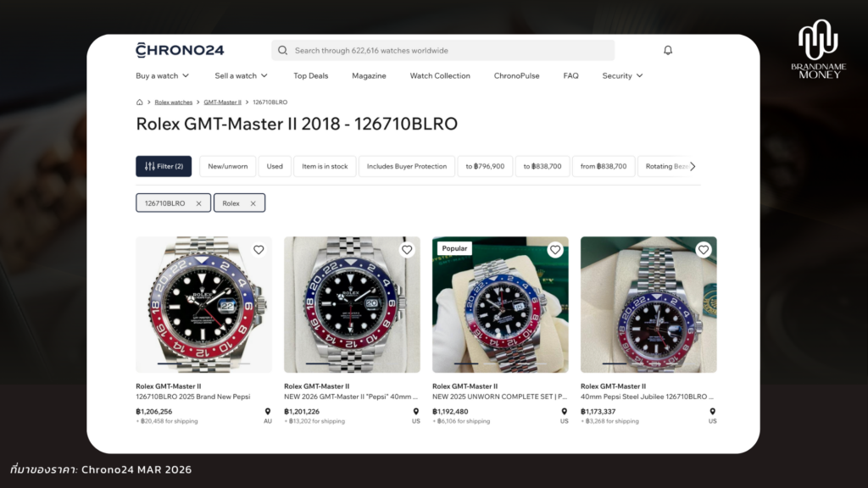Screen dimensions: 868x488
Task: Expand the Sell a watch dropdown
Action: 241,76
